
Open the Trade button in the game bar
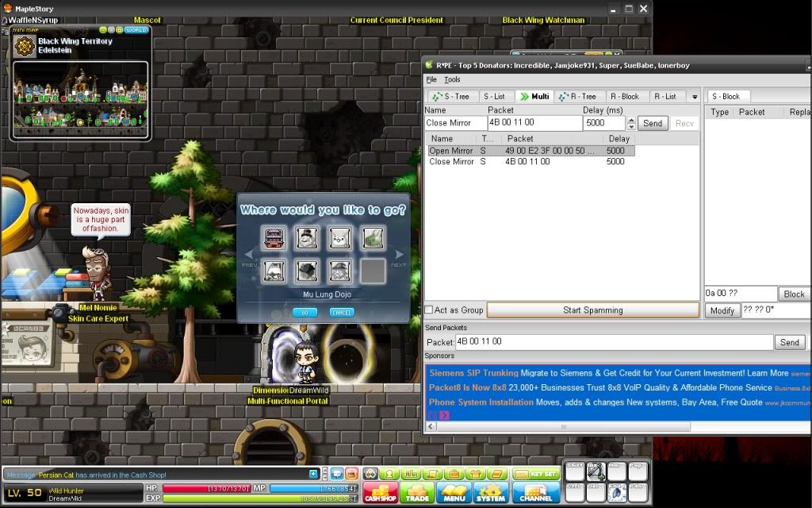click(417, 492)
